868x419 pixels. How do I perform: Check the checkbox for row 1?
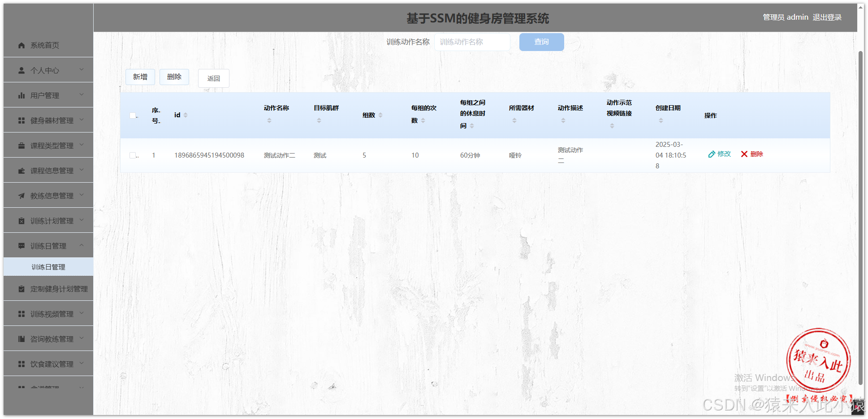(x=133, y=155)
